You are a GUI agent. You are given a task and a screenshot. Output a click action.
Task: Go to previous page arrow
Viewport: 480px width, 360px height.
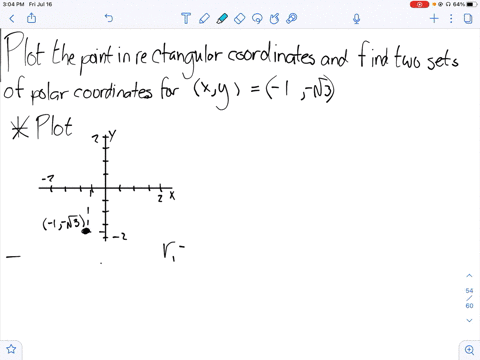(469, 276)
